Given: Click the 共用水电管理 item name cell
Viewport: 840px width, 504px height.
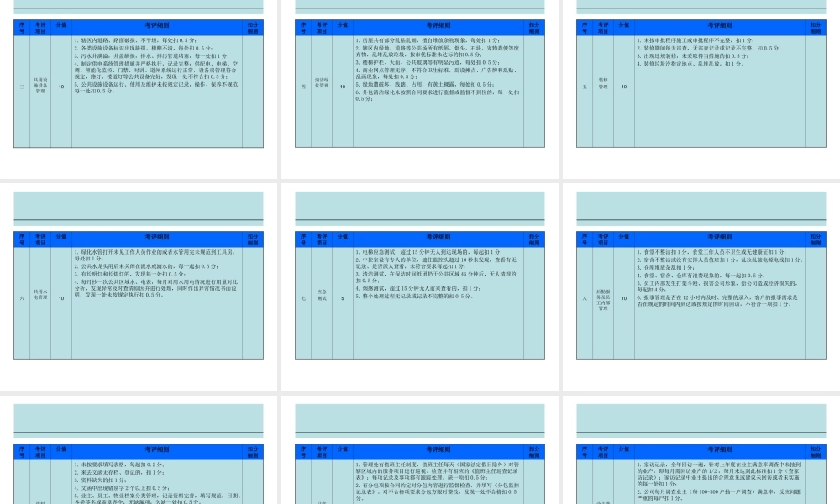Looking at the screenshot, I should [x=40, y=297].
